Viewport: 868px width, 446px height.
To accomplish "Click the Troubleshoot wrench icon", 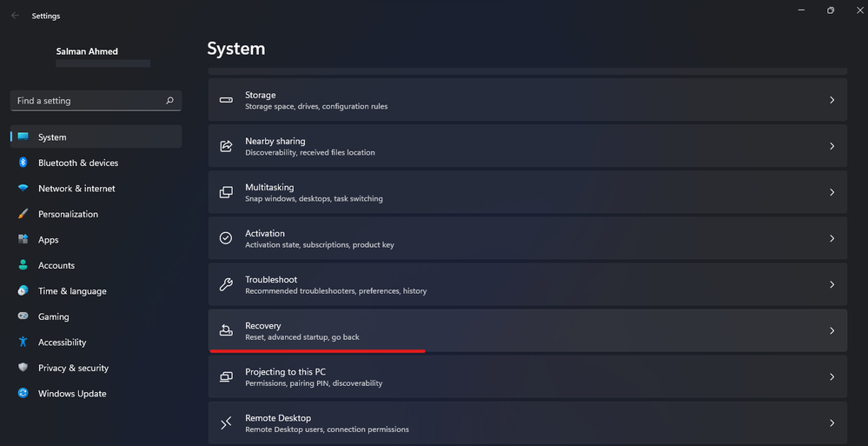I will pyautogui.click(x=226, y=285).
